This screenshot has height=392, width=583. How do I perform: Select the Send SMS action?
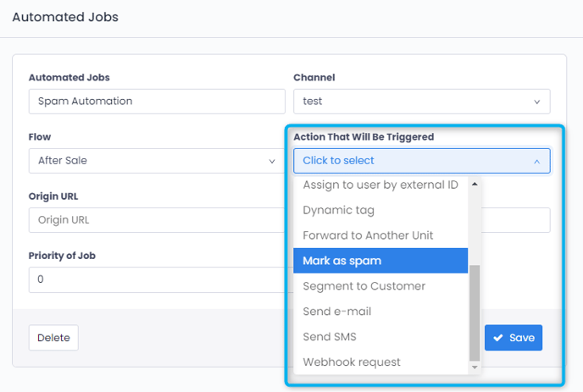380,337
